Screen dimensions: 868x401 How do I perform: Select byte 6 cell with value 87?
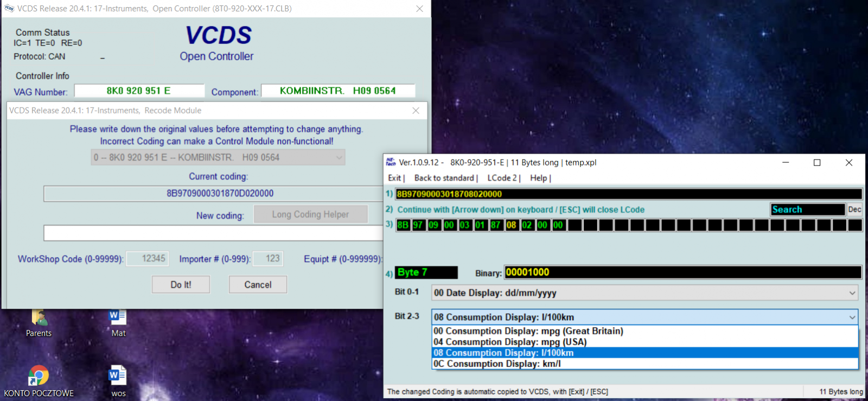pos(496,225)
